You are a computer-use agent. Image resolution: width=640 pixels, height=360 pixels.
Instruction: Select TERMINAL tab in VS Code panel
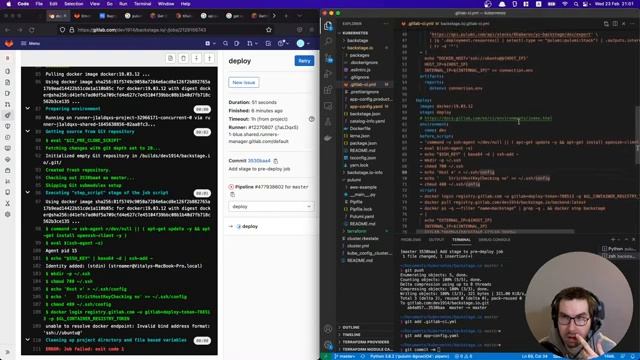point(461,240)
